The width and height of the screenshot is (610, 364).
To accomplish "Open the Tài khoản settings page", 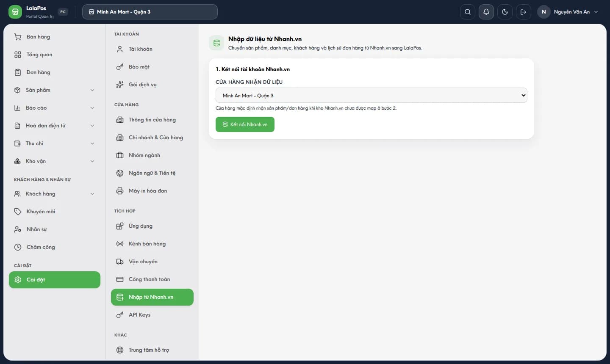I will (152, 49).
